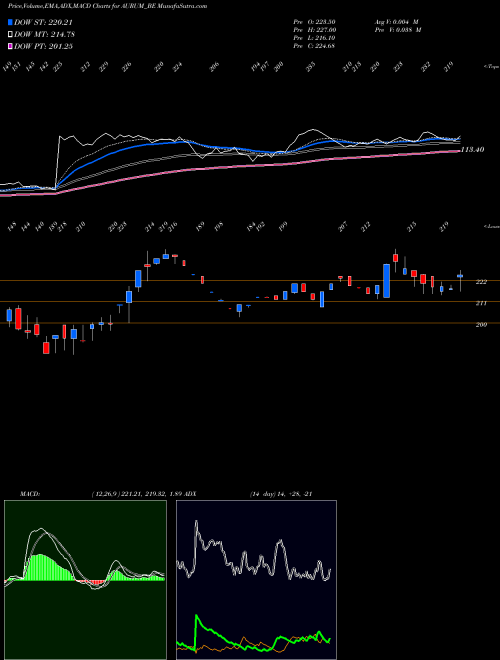500x660 pixels.
Task: Click the '207' lows value label
Action: pos(343,226)
